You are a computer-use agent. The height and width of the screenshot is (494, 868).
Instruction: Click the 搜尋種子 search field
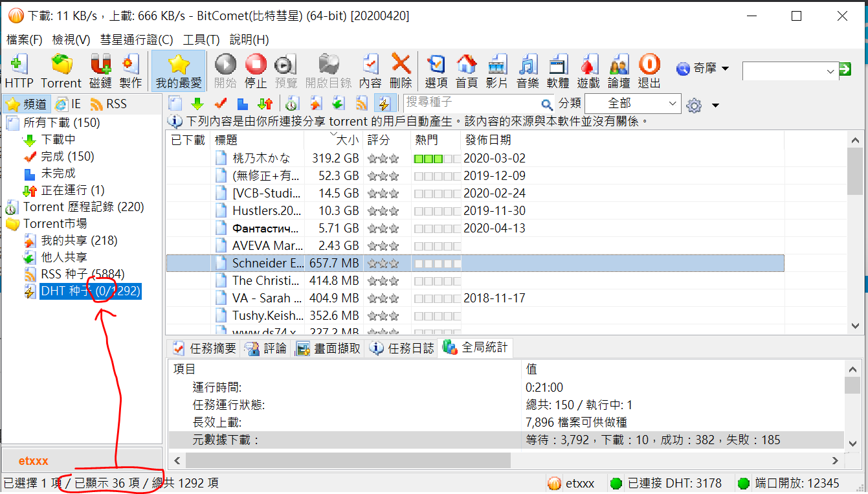click(x=471, y=103)
